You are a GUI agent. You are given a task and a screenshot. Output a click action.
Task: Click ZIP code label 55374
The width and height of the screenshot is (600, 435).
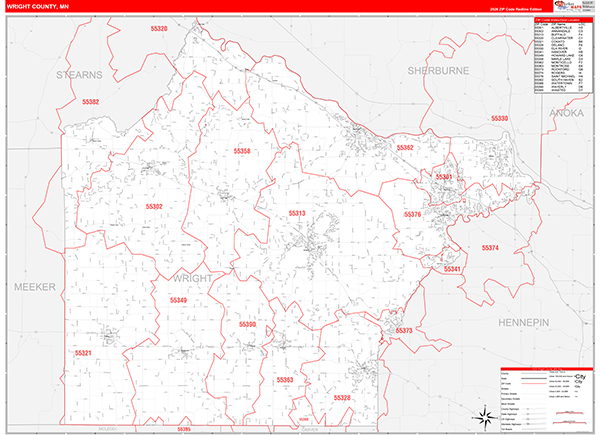click(490, 248)
